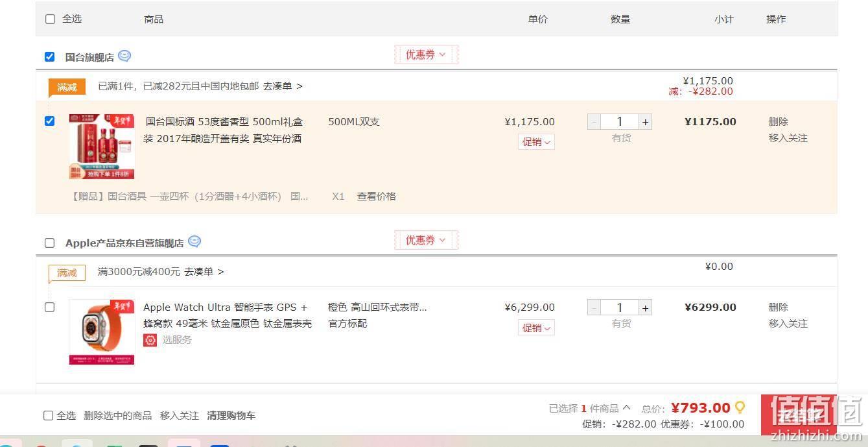This screenshot has width=868, height=447.
Task: Click the ¥1175.00 subtotal text
Action: point(710,121)
